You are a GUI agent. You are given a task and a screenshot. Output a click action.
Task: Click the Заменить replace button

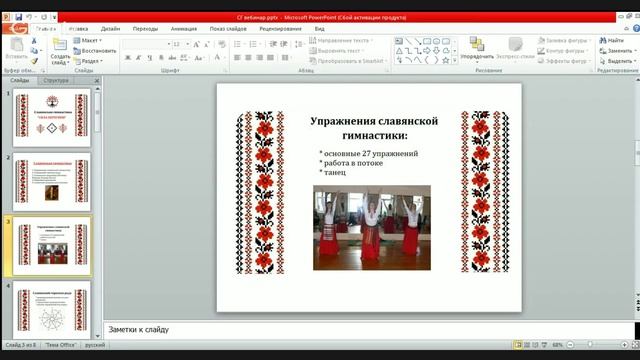coord(618,51)
